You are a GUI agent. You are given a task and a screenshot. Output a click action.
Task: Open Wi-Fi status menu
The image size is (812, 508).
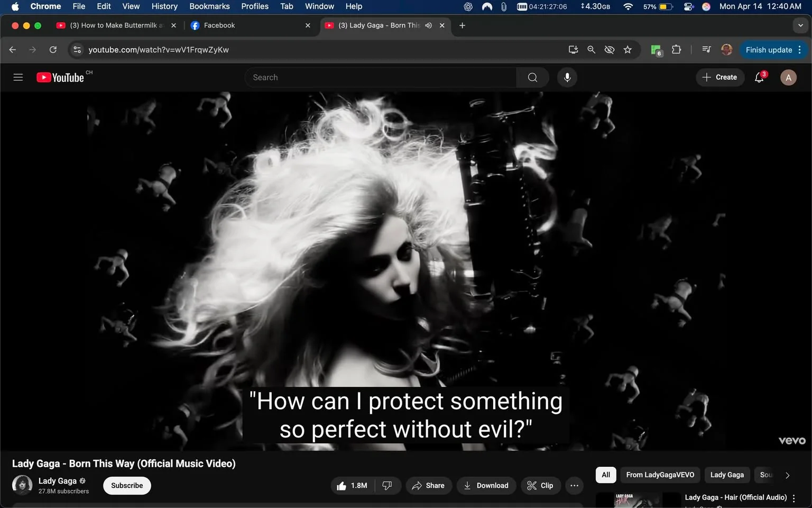628,6
